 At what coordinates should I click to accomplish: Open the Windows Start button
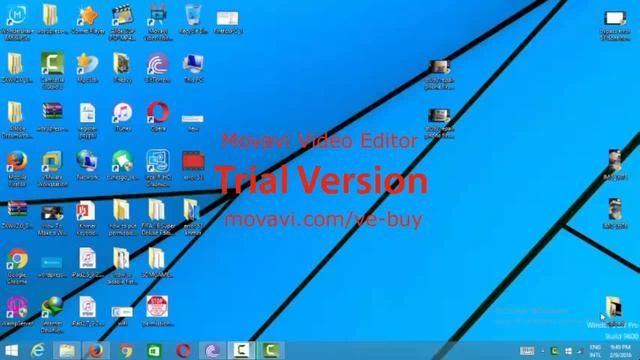click(11, 351)
